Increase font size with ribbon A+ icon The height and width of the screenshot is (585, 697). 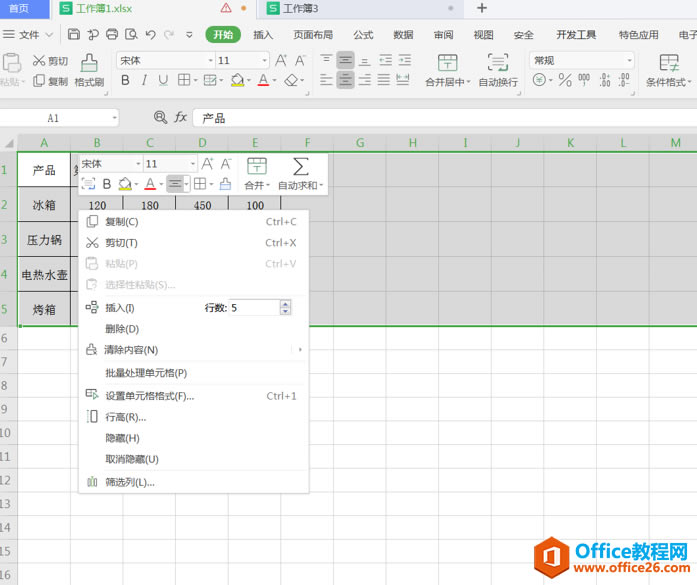281,60
